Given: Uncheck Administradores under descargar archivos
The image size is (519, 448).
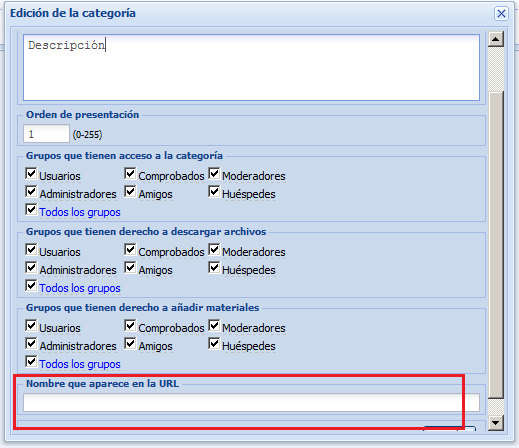Looking at the screenshot, I should tap(31, 267).
